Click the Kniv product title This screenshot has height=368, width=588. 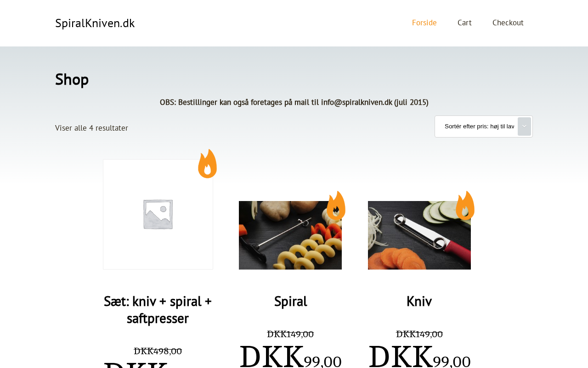419,301
